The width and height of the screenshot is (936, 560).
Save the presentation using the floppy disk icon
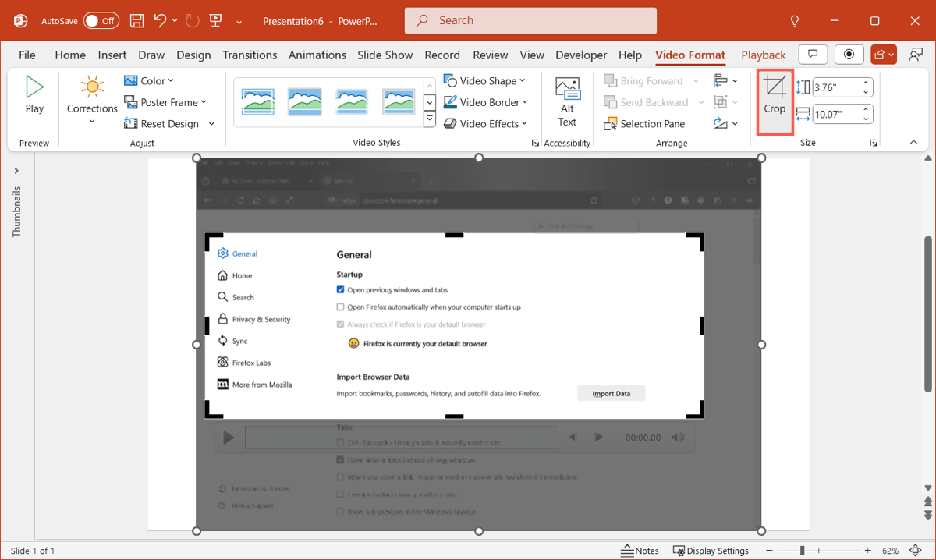(137, 21)
